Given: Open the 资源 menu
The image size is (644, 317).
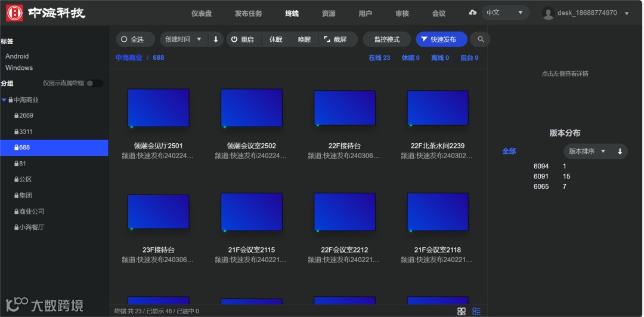Looking at the screenshot, I should 329,14.
